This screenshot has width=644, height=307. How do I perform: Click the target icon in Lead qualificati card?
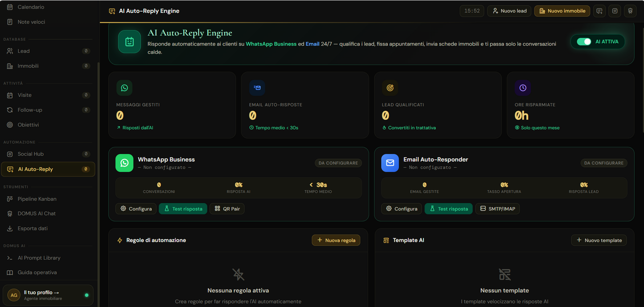tap(390, 88)
